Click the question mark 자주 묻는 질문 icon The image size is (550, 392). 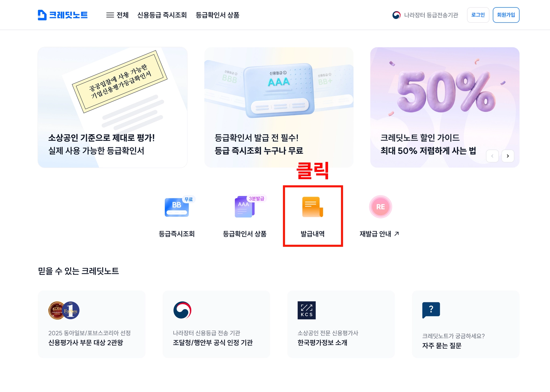coord(431,310)
